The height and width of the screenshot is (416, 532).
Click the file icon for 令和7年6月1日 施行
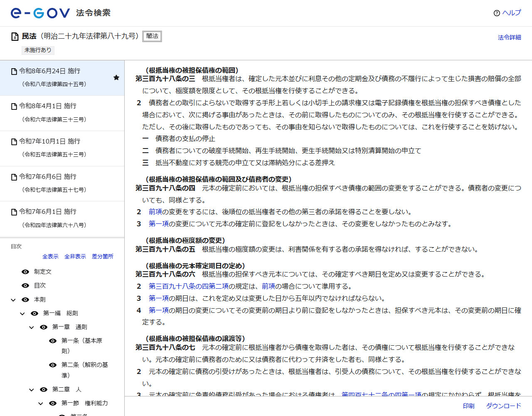(x=14, y=212)
